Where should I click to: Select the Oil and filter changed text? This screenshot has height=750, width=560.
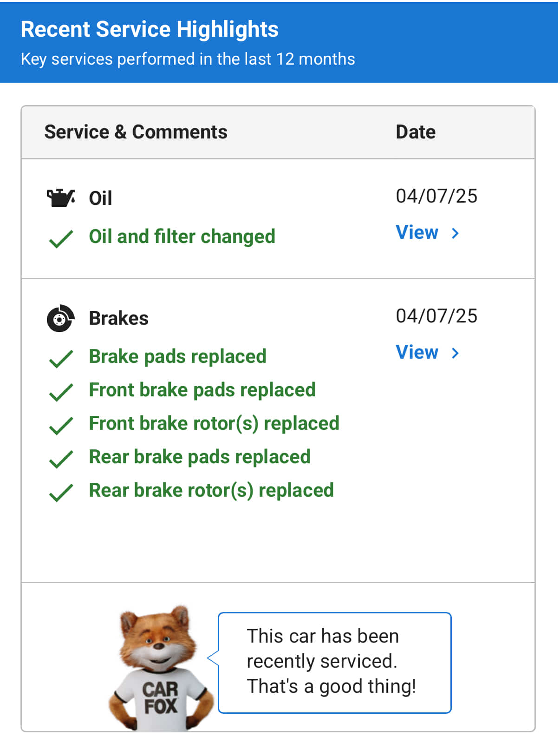tap(182, 237)
